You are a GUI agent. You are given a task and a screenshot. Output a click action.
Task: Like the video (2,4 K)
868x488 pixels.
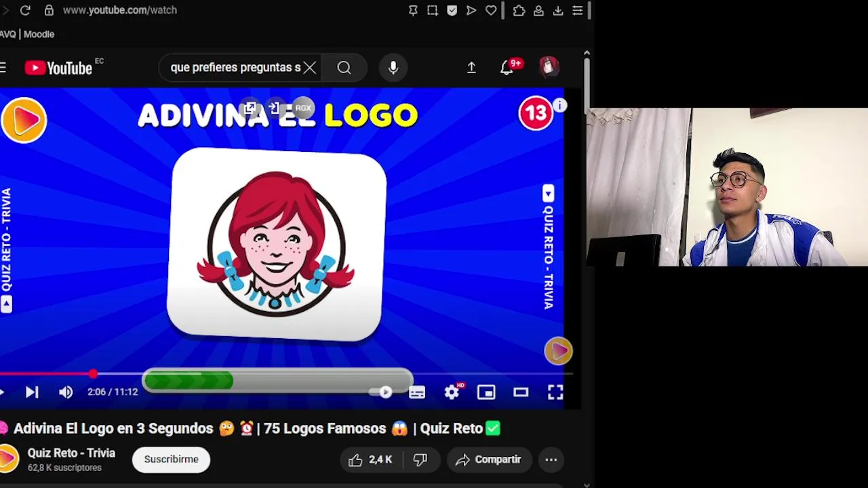pyautogui.click(x=370, y=460)
